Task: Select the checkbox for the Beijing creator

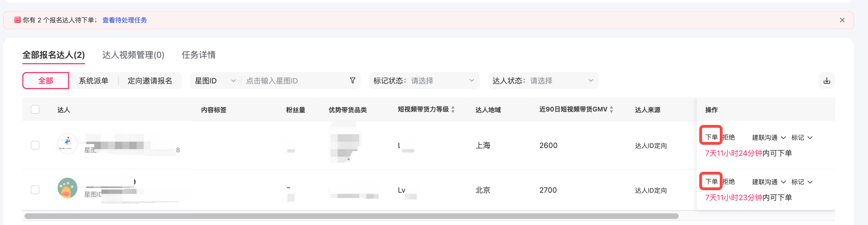Action: [x=35, y=190]
